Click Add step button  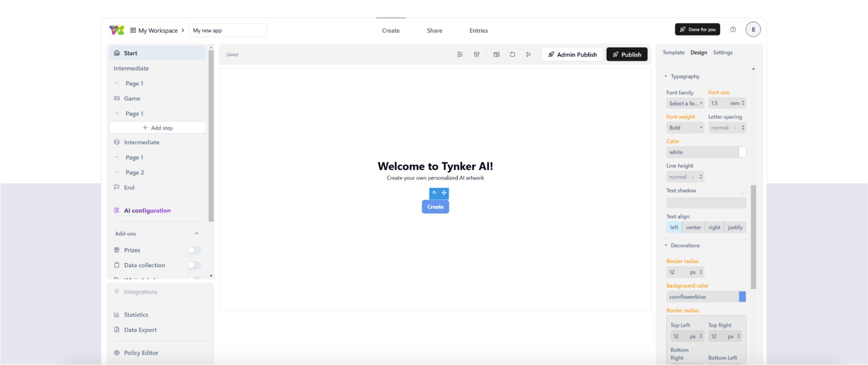coord(158,128)
